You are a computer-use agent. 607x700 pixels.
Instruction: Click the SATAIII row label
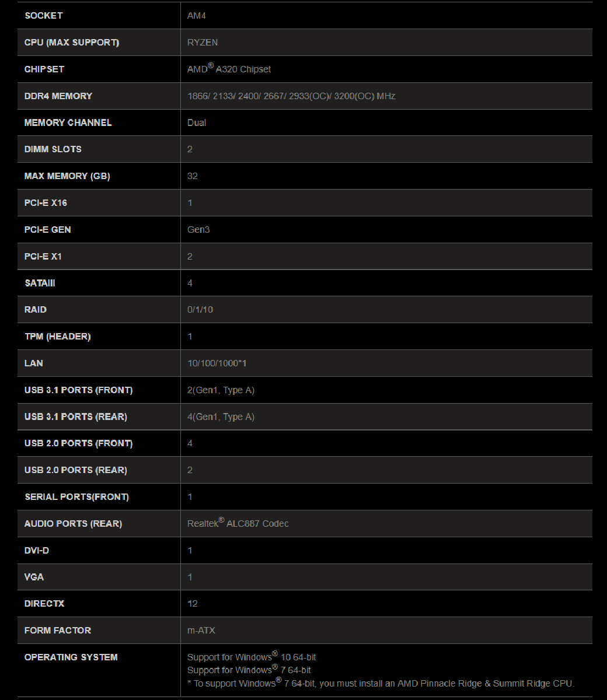click(40, 283)
